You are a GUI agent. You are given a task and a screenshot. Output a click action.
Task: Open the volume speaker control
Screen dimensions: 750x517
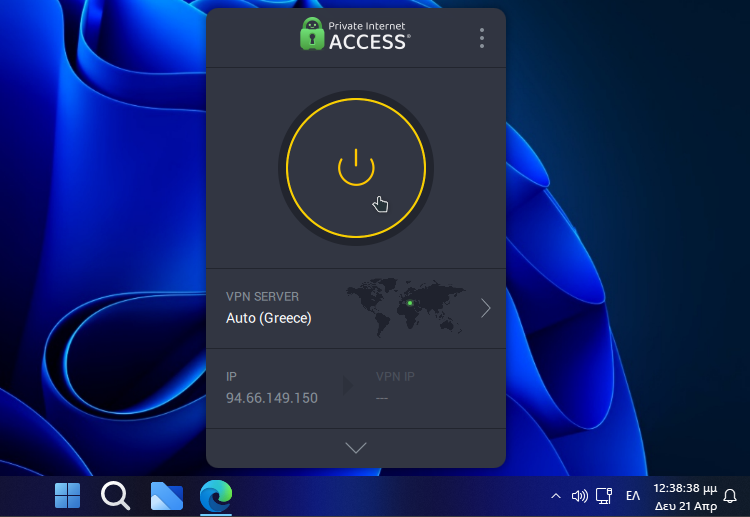point(580,496)
